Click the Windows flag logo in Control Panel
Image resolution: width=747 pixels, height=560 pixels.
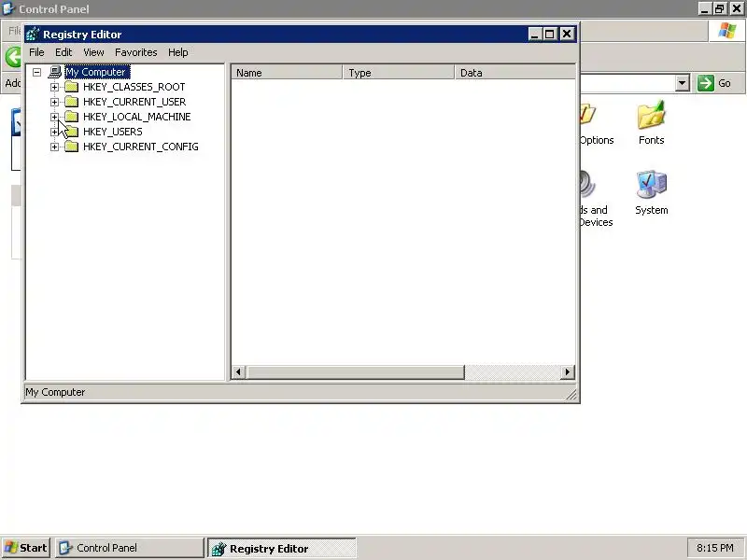pos(727,31)
